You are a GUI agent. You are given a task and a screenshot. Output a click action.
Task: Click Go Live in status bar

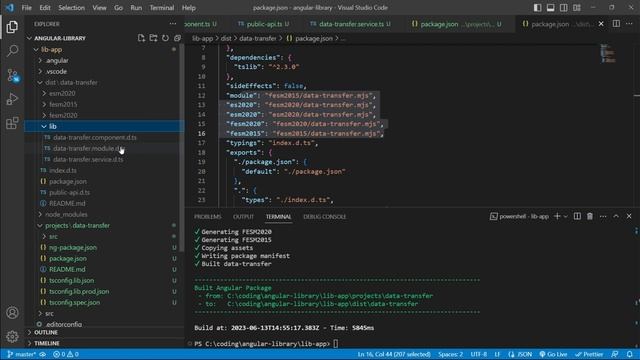553,354
